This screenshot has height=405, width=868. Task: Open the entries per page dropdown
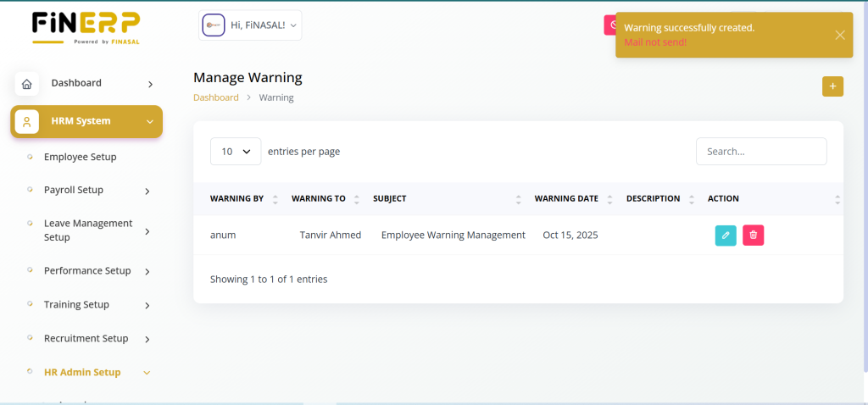pyautogui.click(x=236, y=152)
